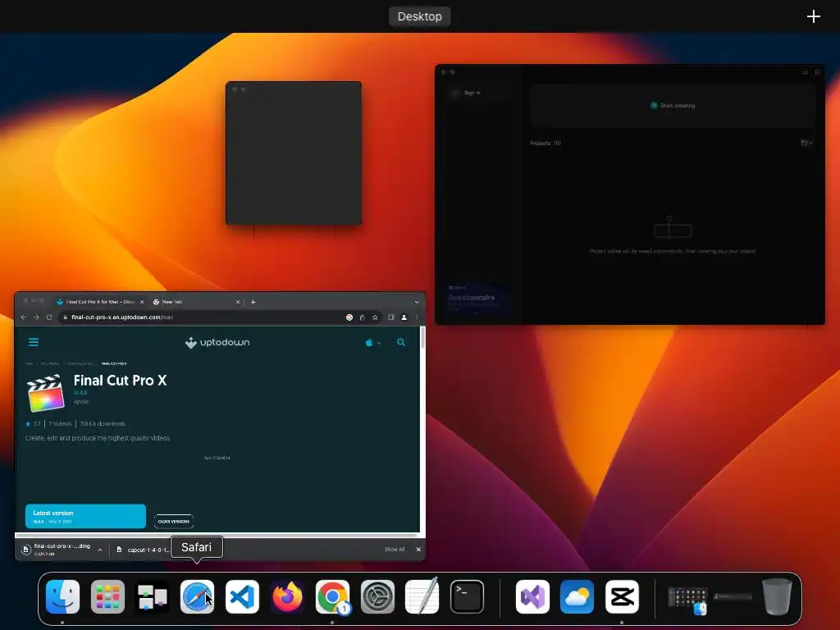Click the Latest version download button
Image resolution: width=840 pixels, height=630 pixels.
point(85,517)
